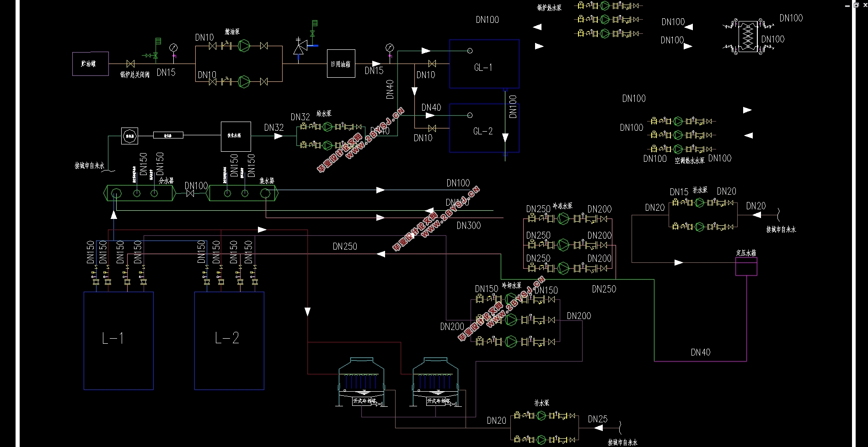The height and width of the screenshot is (447, 868).
Task: Pick the 定压水箱 expansion tank symbol
Action: 746,266
